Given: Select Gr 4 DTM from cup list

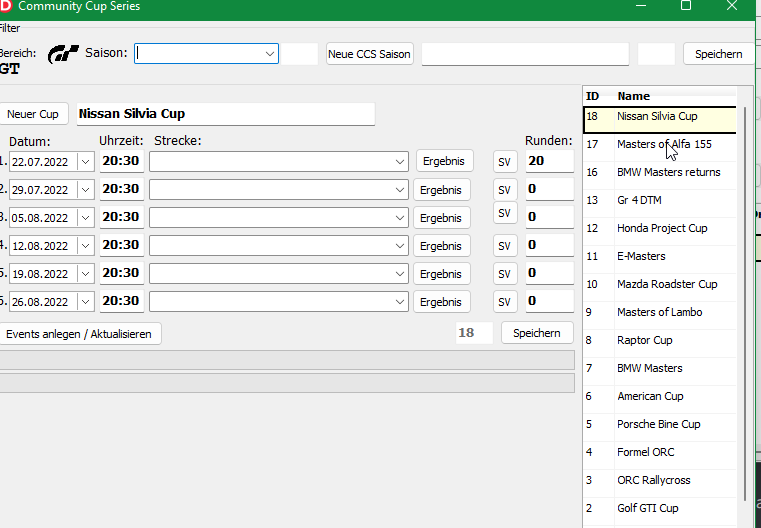Looking at the screenshot, I should click(x=640, y=201).
